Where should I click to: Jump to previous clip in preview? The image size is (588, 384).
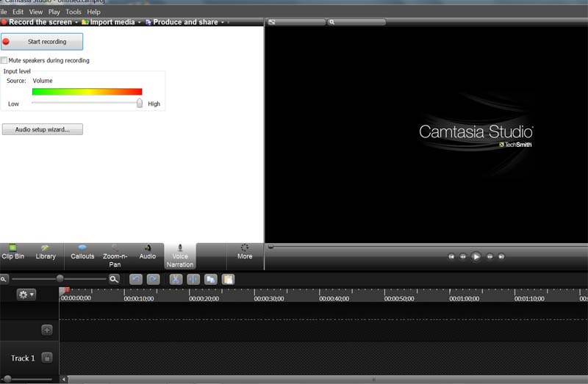point(451,257)
